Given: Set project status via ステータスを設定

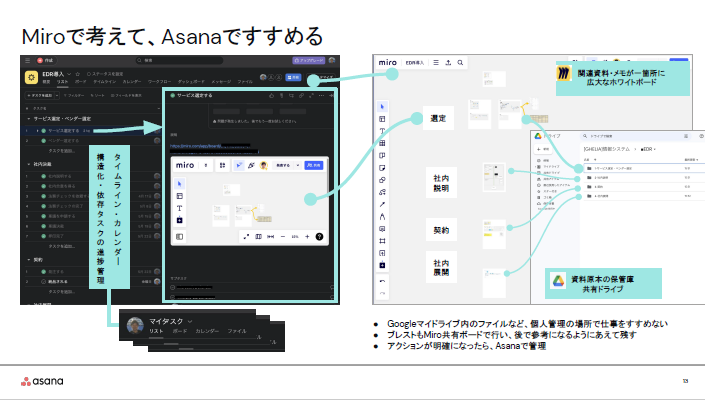Looking at the screenshot, I should 105,74.
